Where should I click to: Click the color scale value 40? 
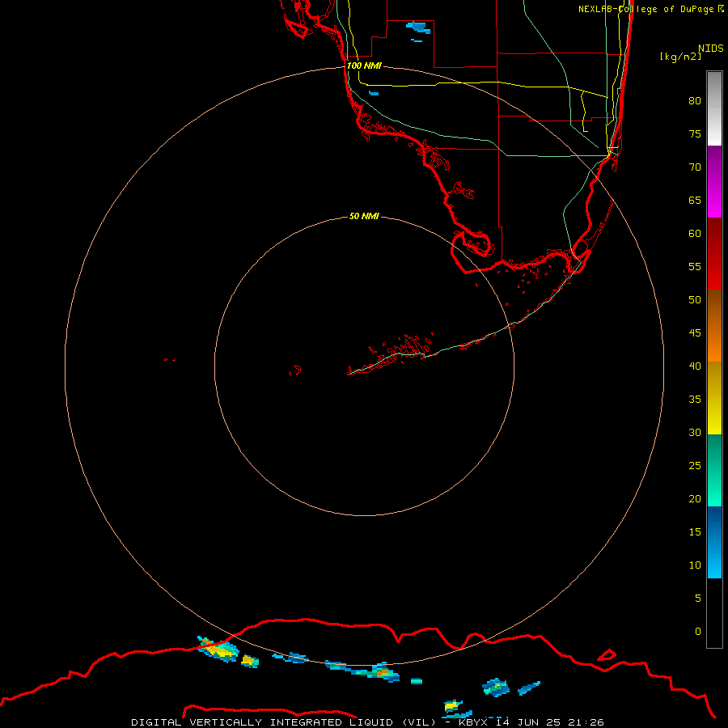695,366
